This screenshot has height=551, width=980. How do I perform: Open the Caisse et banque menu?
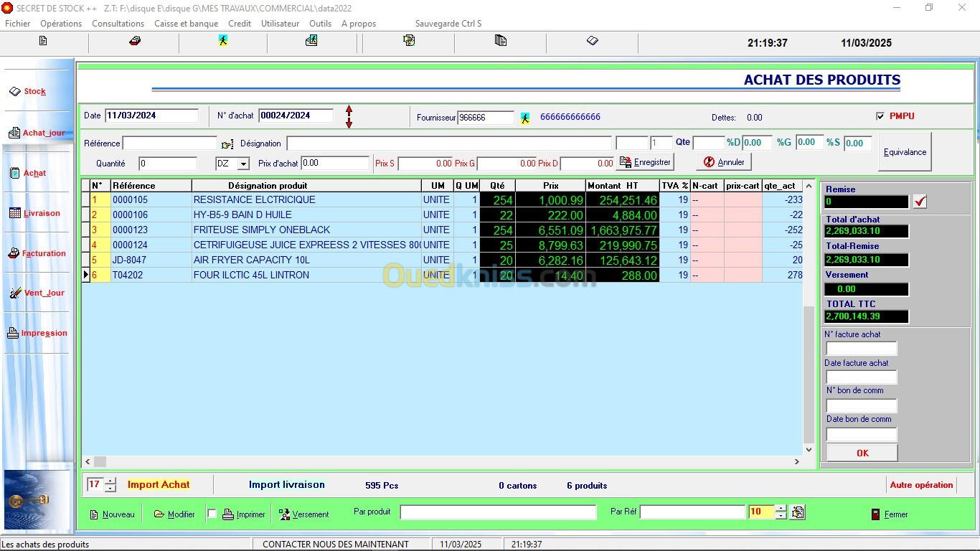(x=186, y=24)
